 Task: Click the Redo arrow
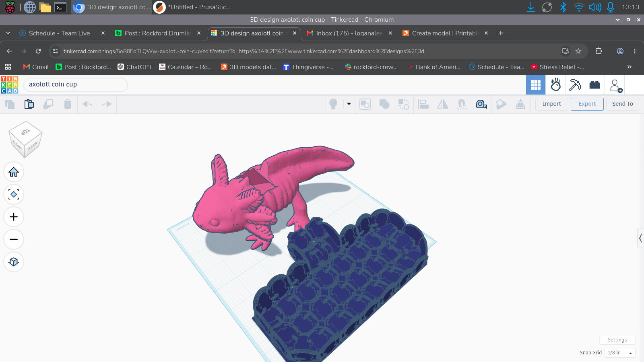107,105
